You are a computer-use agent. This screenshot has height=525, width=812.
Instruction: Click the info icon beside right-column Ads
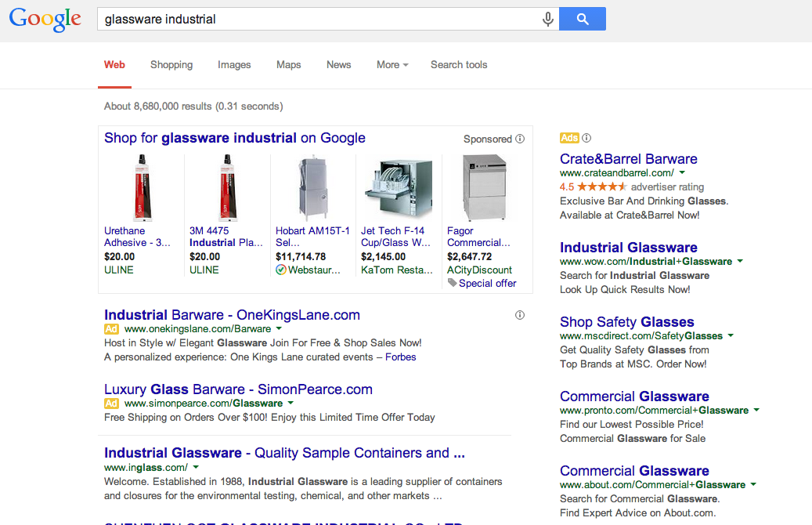(586, 138)
